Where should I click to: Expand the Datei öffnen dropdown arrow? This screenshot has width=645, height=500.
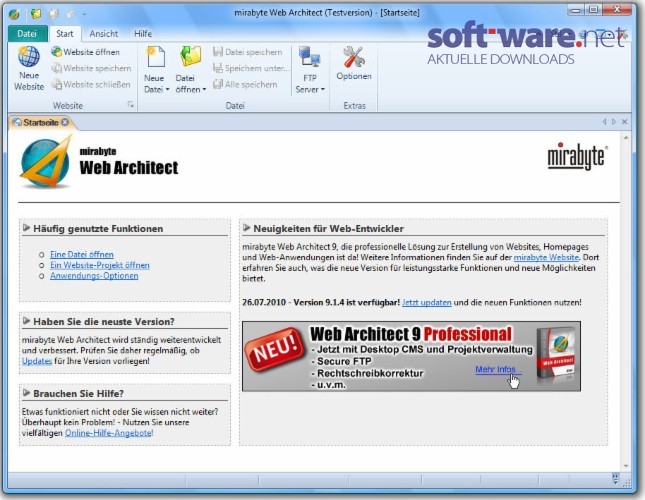point(204,90)
